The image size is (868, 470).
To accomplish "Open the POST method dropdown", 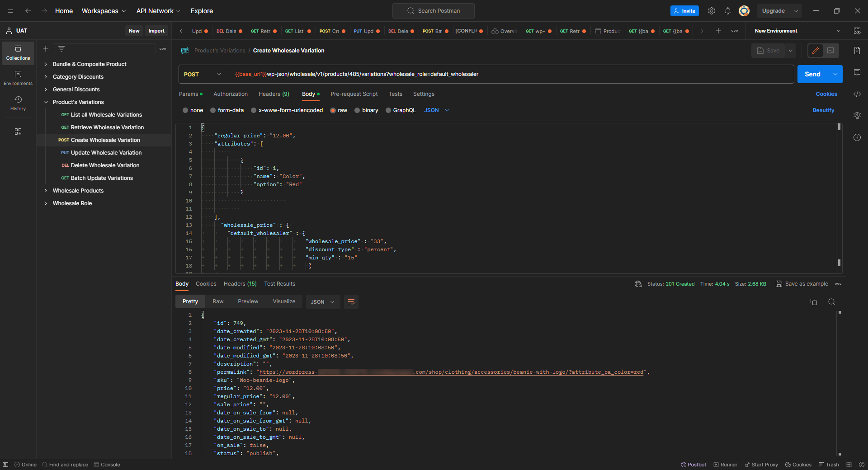I will [203, 74].
